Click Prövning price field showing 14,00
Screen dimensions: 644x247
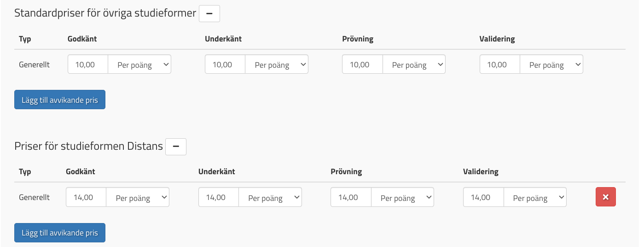pos(351,197)
